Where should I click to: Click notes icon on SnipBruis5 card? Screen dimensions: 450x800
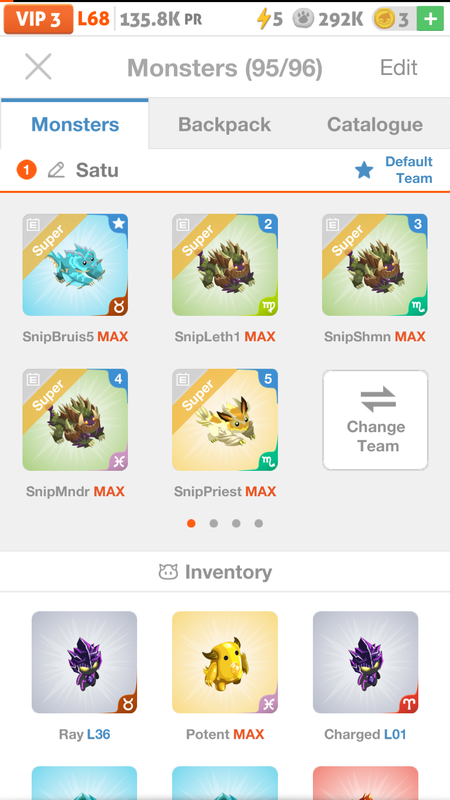point(33,224)
